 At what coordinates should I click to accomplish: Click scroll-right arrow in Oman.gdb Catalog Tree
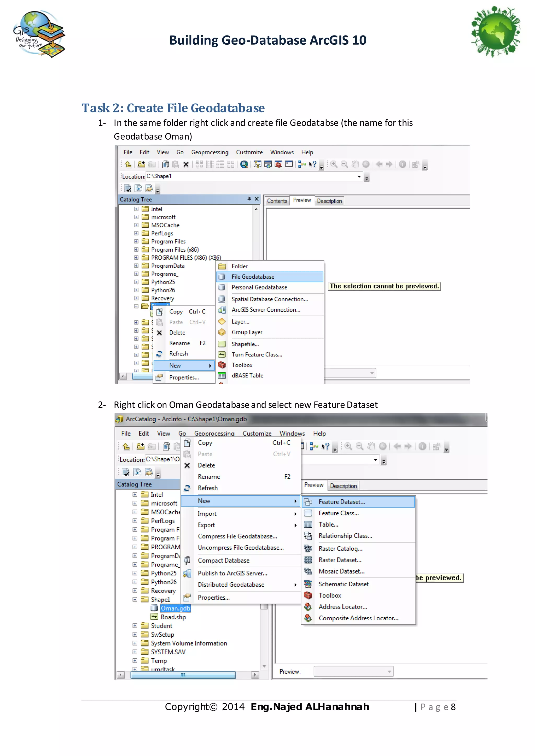255,675
